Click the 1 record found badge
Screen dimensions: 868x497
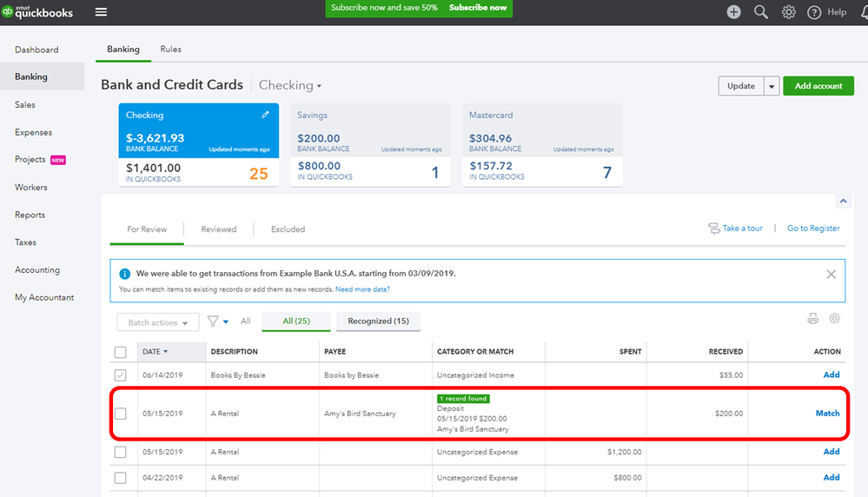[x=463, y=399]
